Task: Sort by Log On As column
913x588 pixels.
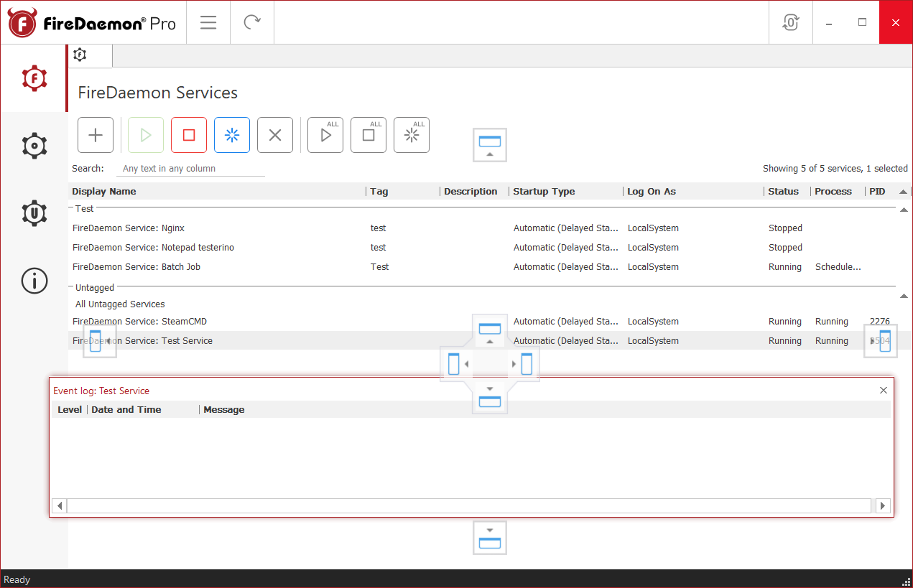Action: (x=694, y=192)
